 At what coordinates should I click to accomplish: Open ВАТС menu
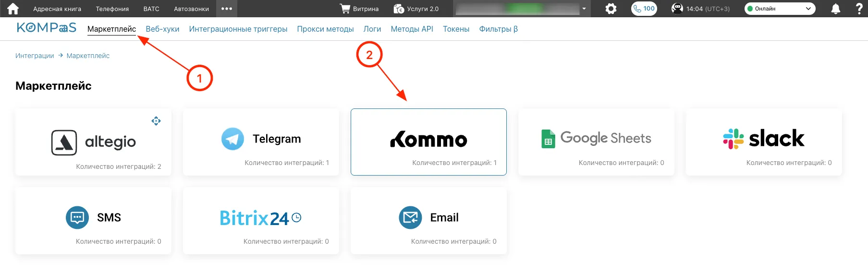[151, 9]
